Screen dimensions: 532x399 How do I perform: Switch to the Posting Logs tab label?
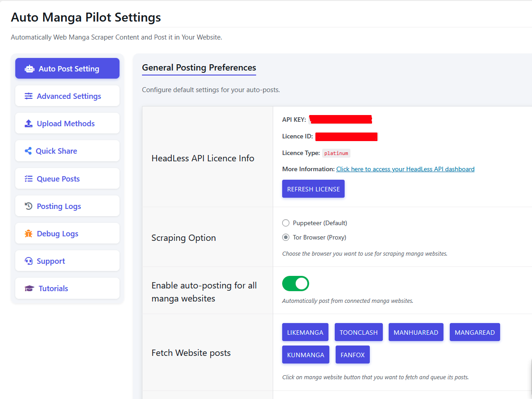(59, 206)
